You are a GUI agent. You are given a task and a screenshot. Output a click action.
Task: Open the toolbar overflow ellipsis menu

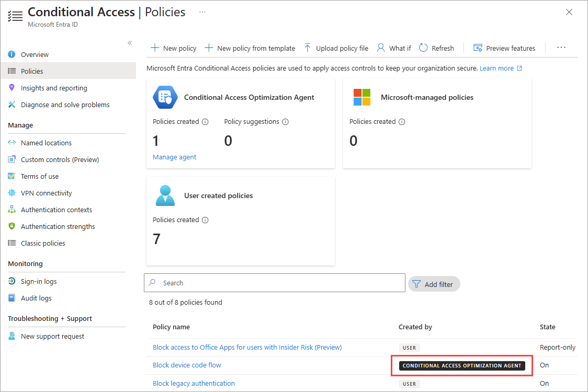point(561,48)
